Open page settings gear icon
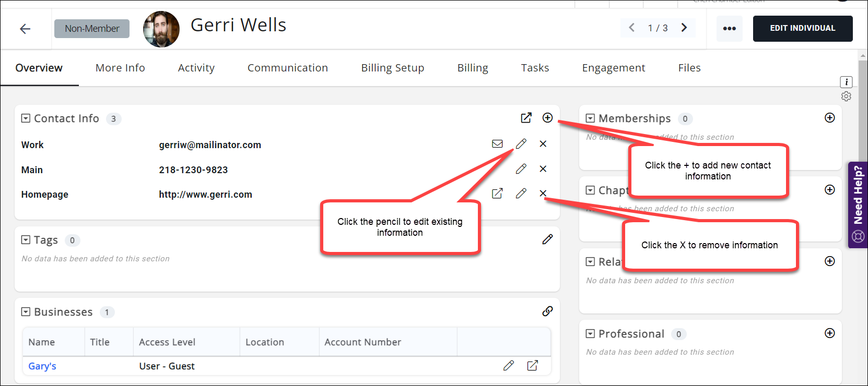The image size is (868, 386). click(x=846, y=96)
